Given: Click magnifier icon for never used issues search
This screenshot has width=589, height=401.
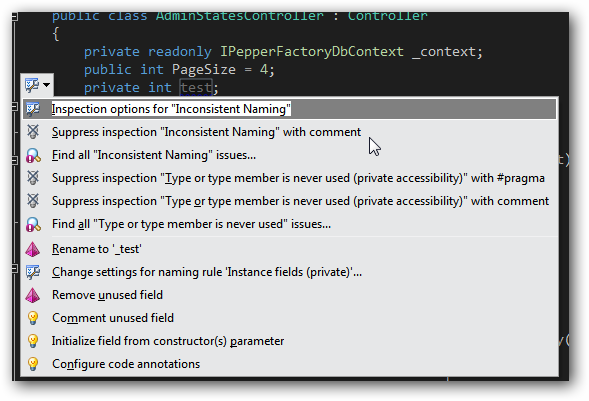Looking at the screenshot, I should point(33,224).
